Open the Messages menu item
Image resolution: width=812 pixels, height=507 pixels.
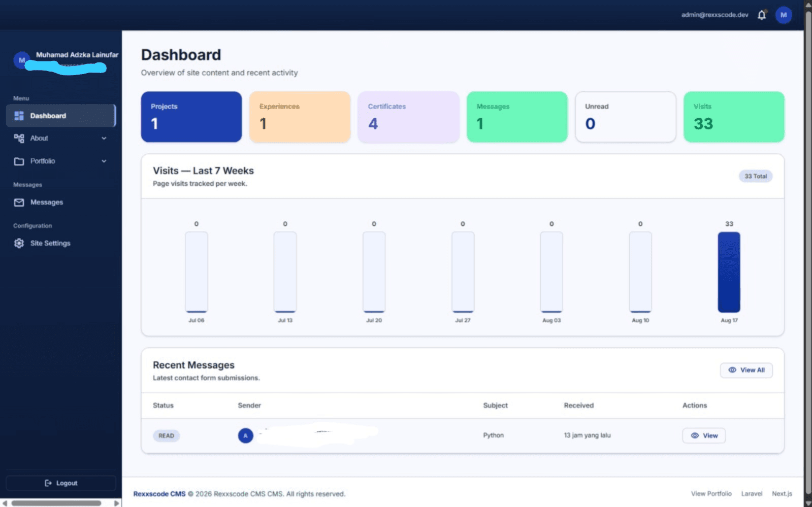coord(61,202)
